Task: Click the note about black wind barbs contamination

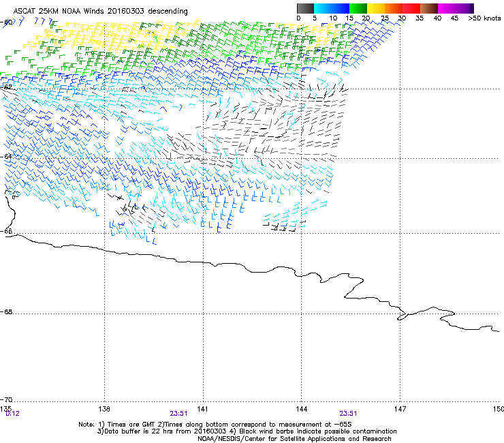Action: [313, 431]
